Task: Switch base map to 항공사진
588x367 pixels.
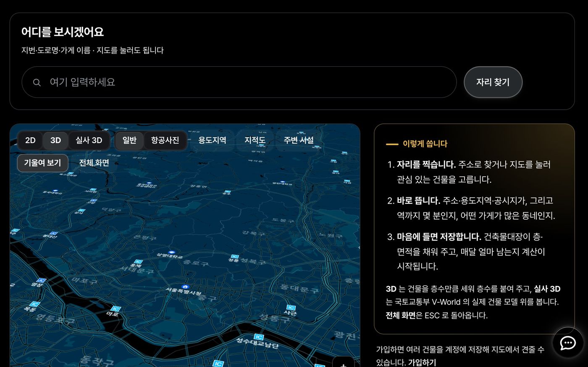Action: pyautogui.click(x=165, y=140)
